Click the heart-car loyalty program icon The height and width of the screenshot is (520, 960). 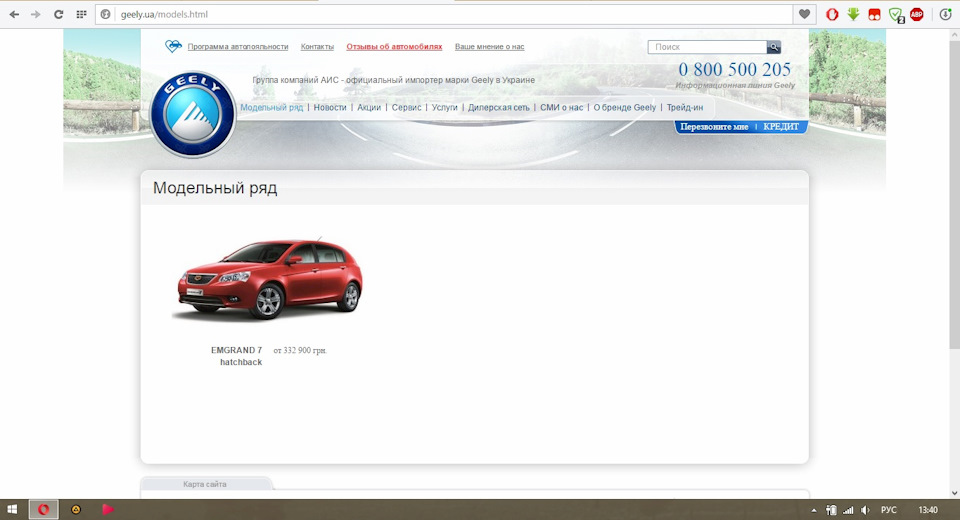tap(173, 46)
